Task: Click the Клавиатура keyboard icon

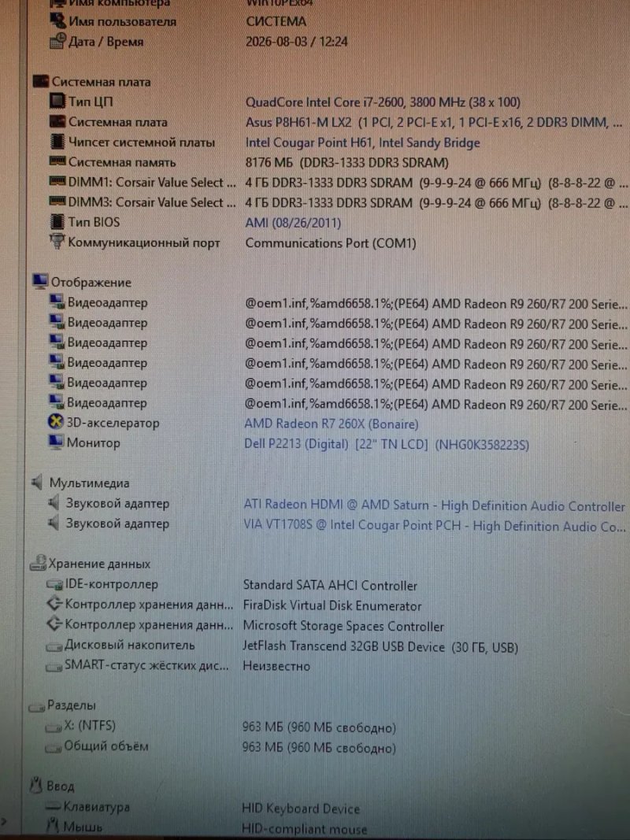Action: 53,806
